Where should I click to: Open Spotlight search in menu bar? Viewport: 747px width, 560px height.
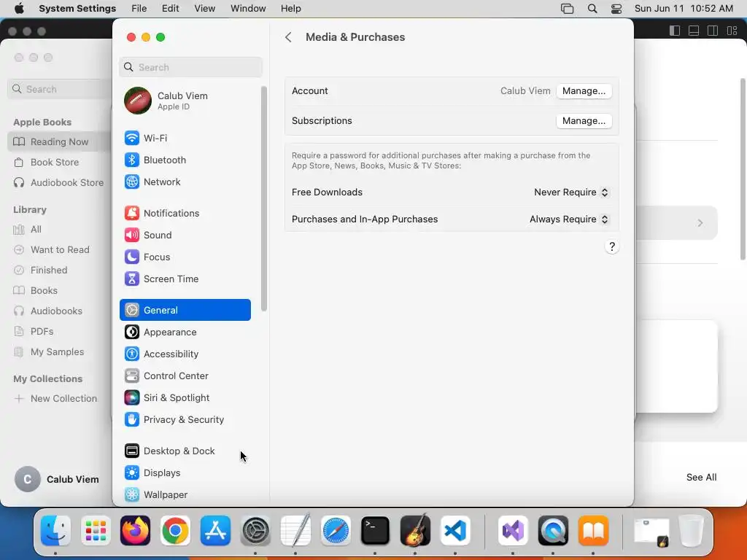click(x=592, y=9)
